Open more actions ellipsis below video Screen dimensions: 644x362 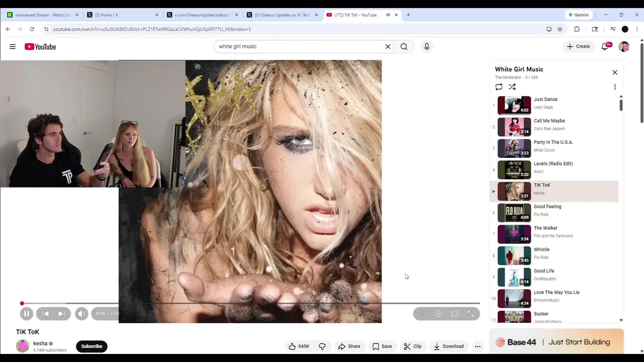point(478,346)
